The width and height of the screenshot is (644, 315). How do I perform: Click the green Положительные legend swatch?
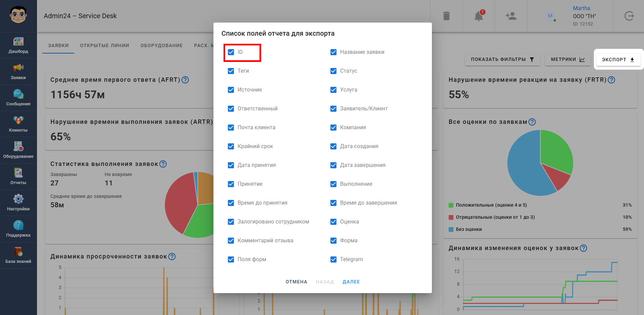[x=451, y=205]
